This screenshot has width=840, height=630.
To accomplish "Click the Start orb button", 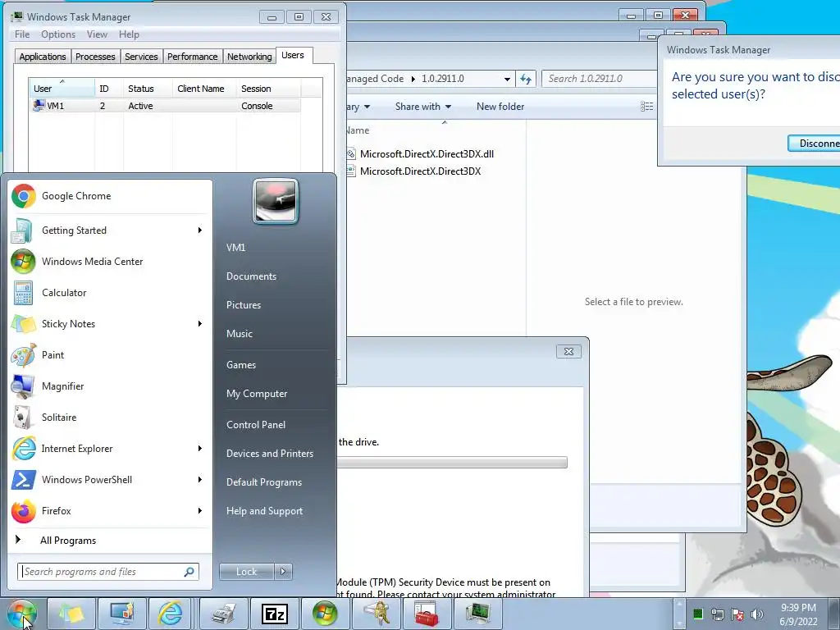I will [22, 614].
